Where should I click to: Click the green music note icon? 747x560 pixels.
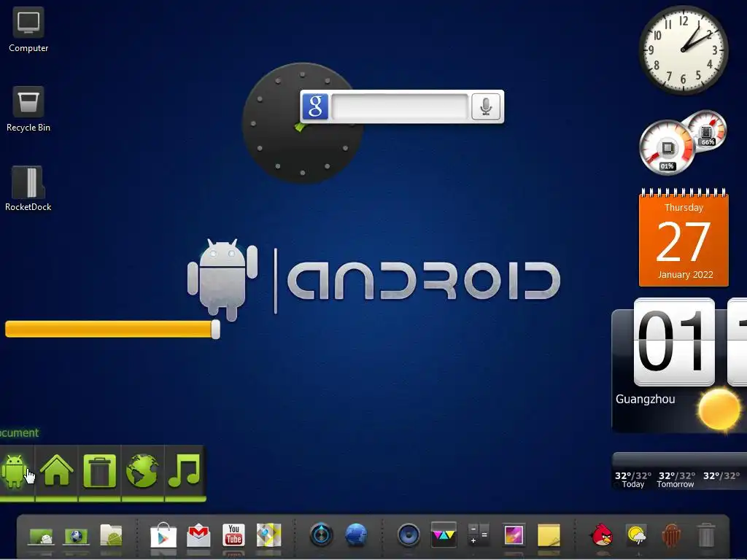coord(185,471)
